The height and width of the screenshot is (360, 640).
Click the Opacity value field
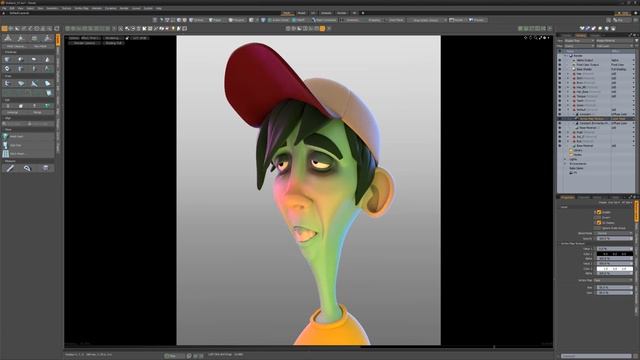point(615,238)
